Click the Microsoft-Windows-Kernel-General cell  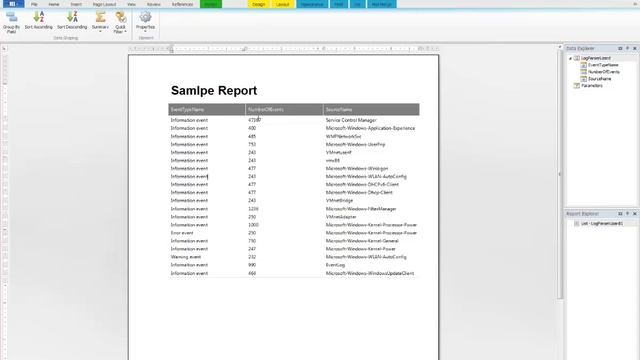click(x=362, y=241)
